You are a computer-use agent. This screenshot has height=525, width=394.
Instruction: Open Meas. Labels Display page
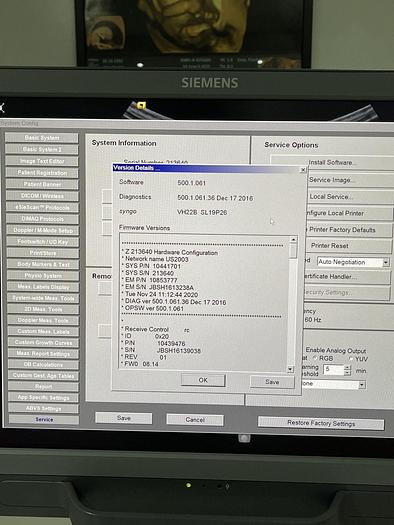(43, 287)
